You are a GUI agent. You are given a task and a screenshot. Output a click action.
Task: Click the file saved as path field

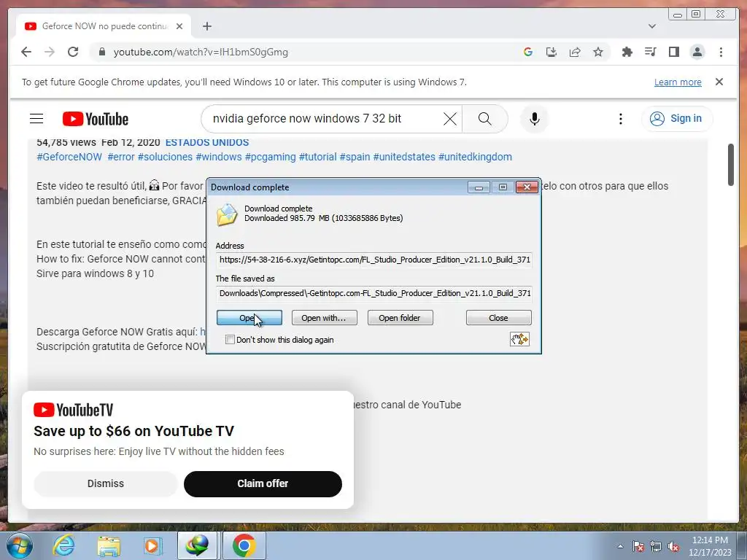click(374, 293)
